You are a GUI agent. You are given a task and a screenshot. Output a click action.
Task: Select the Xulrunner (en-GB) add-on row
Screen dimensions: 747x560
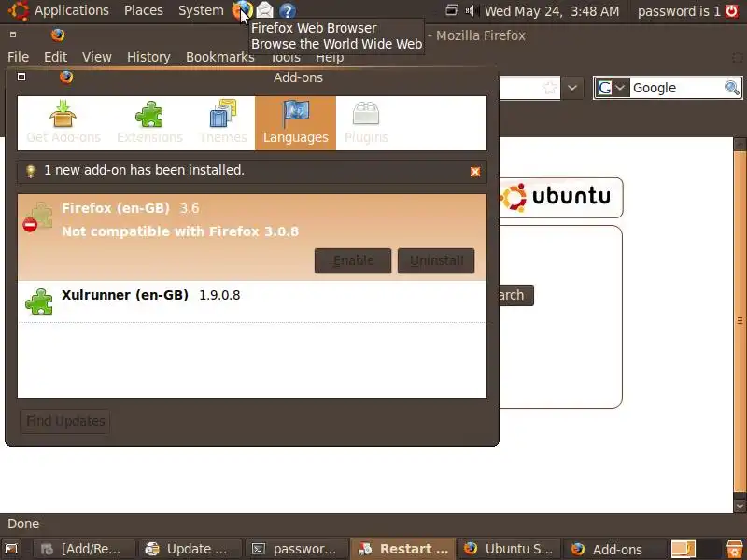(252, 301)
